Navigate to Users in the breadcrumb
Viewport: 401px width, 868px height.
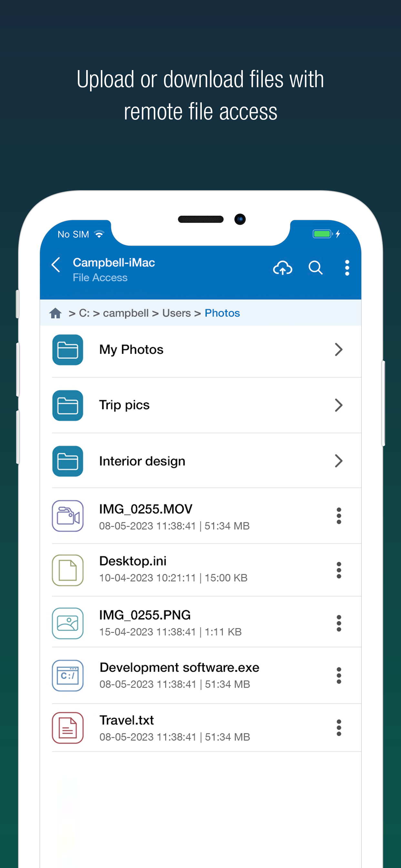tap(177, 313)
